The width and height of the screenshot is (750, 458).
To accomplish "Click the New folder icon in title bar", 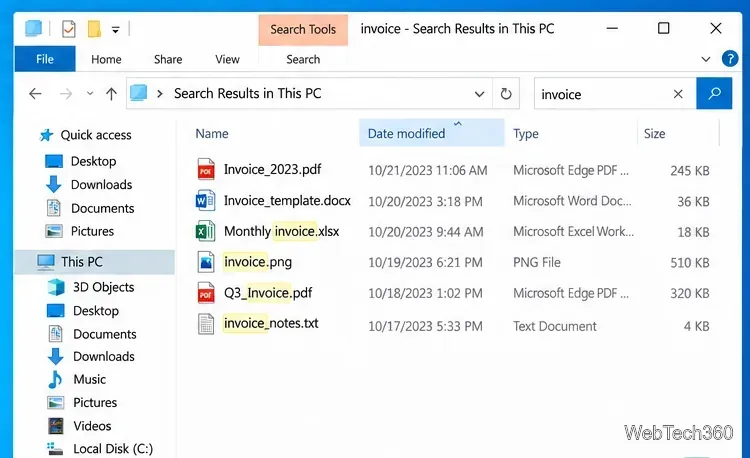I will [94, 29].
